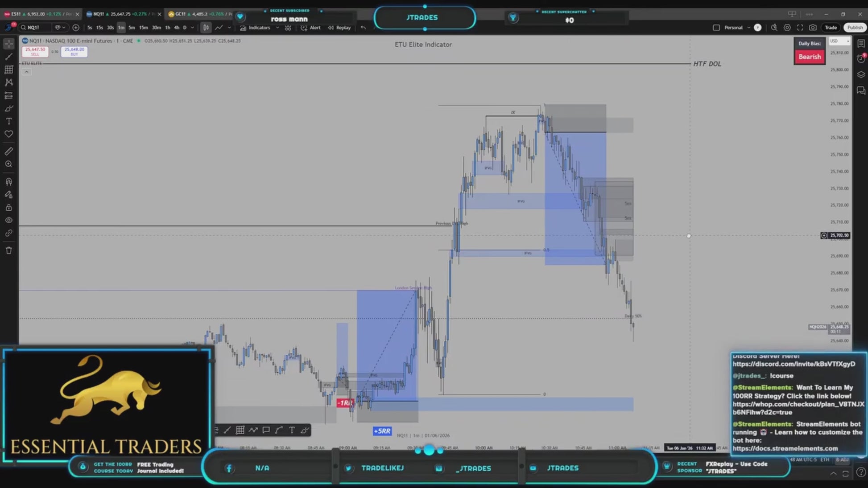Switch to the GC1! gold tab
The height and width of the screenshot is (488, 868).
coord(180,14)
